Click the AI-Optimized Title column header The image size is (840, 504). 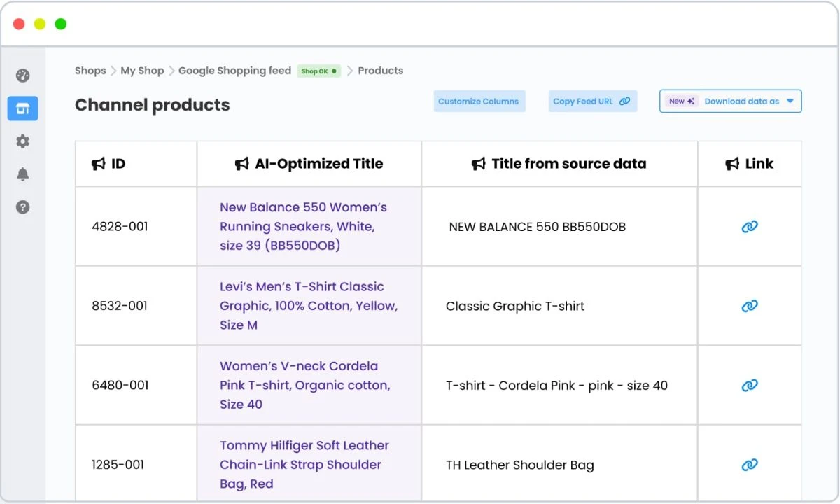(318, 164)
